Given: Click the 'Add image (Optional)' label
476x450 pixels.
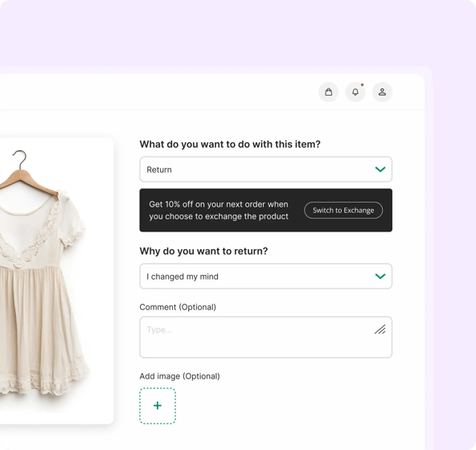Looking at the screenshot, I should (x=179, y=376).
